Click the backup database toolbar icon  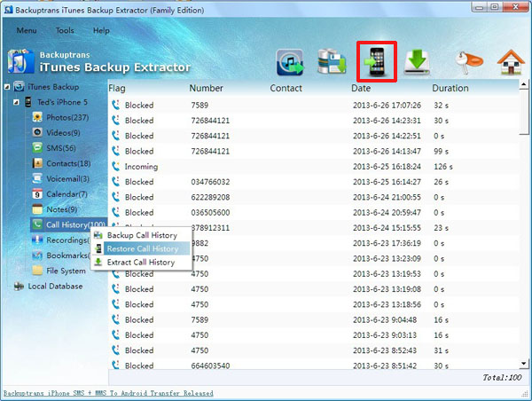[332, 62]
